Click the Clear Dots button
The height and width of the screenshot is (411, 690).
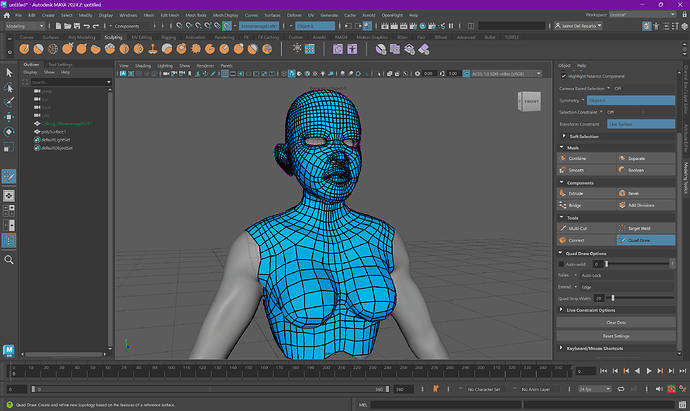pos(617,323)
